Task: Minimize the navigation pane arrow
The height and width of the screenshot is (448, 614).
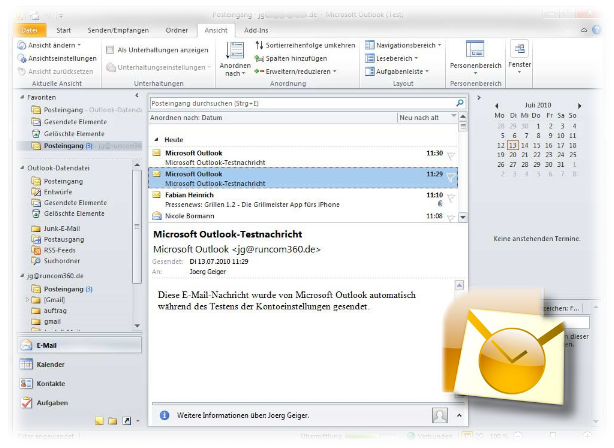Action: coord(137,95)
